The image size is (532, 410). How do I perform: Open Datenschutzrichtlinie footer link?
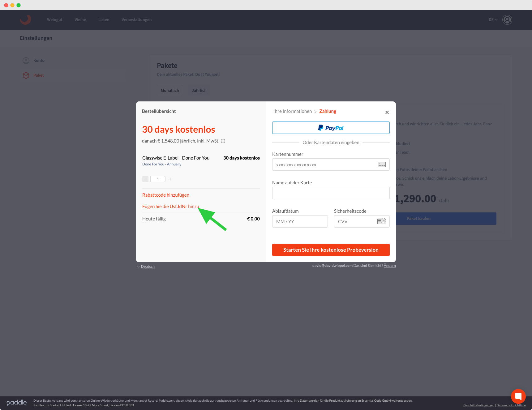pos(511,405)
